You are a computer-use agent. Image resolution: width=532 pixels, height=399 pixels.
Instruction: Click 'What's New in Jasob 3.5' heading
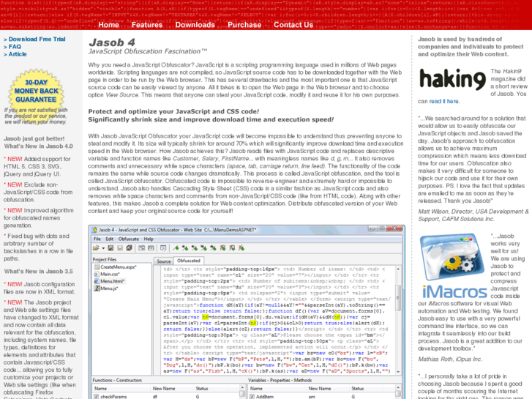[x=38, y=272]
